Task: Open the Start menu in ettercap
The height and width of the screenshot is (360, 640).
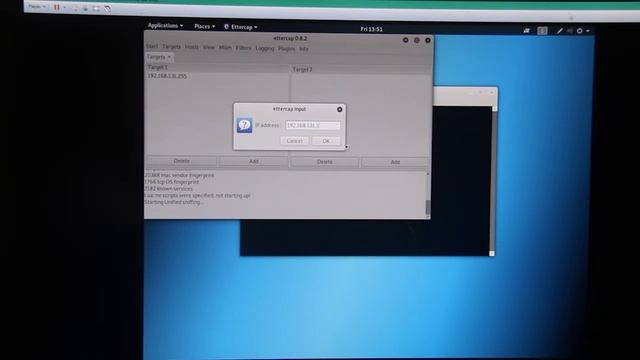Action: click(x=152, y=46)
